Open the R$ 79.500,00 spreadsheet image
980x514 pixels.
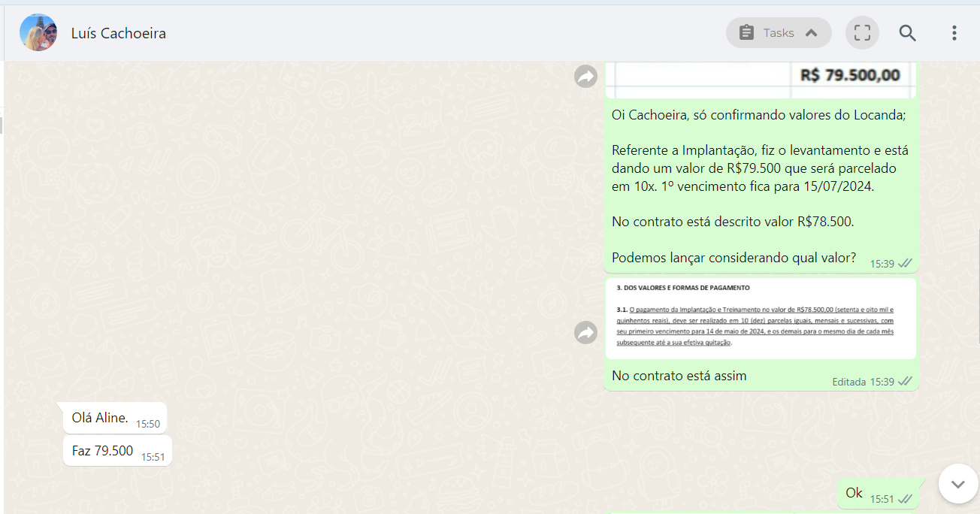pyautogui.click(x=761, y=80)
